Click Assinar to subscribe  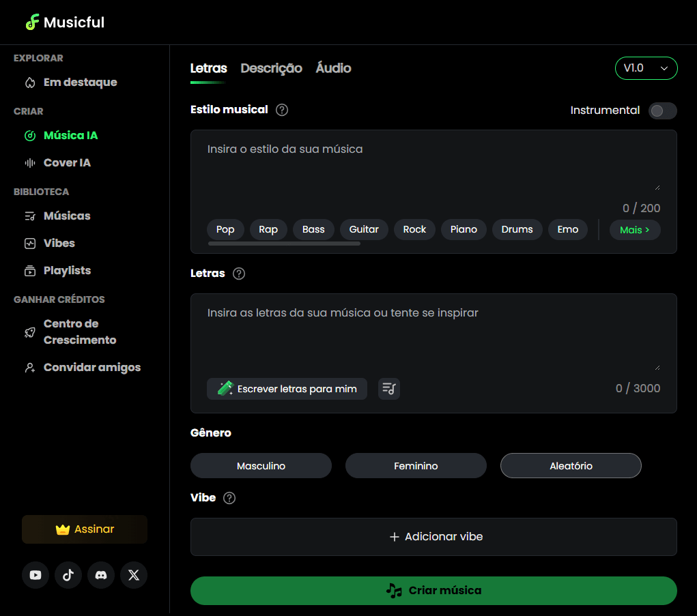tap(84, 529)
